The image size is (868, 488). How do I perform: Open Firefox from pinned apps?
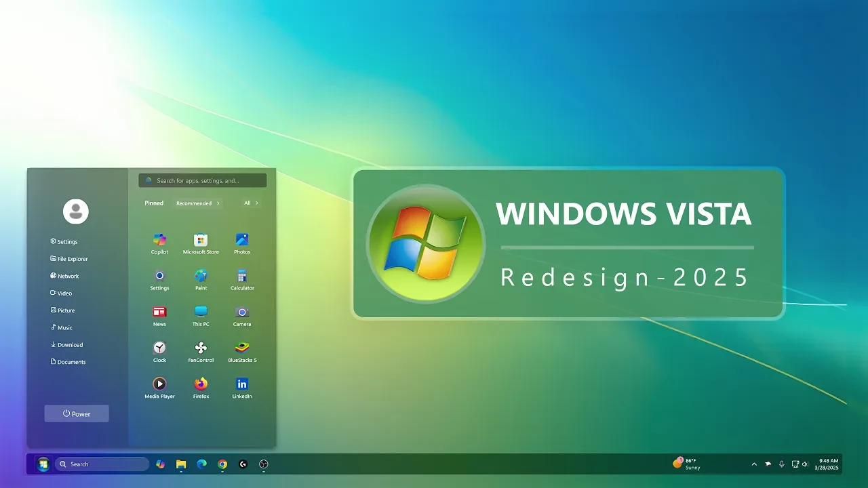(201, 387)
